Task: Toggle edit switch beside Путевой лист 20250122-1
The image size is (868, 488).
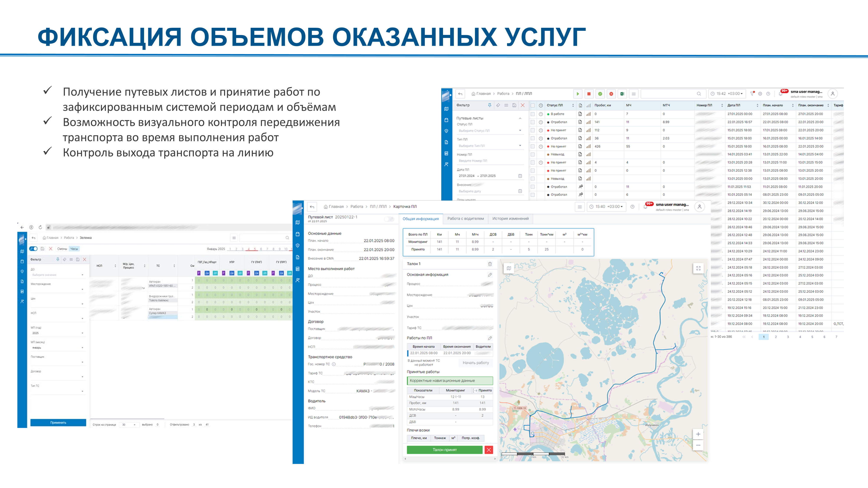Action: point(390,219)
